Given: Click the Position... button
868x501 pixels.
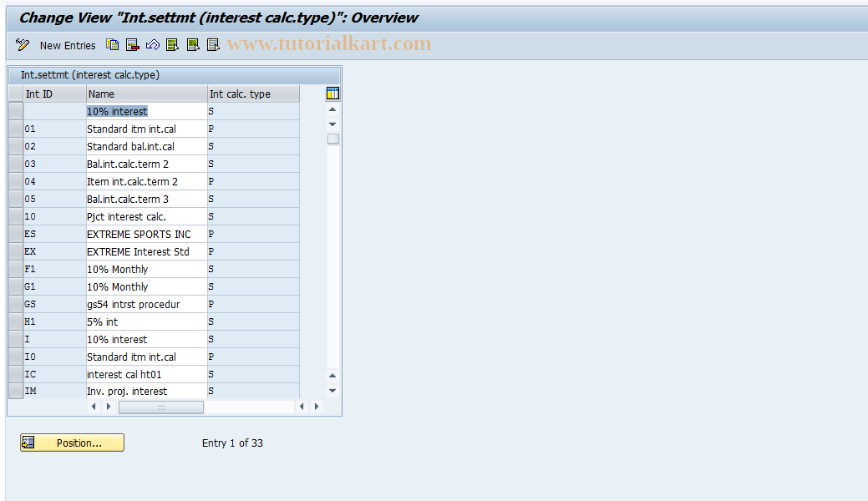Looking at the screenshot, I should tap(72, 443).
